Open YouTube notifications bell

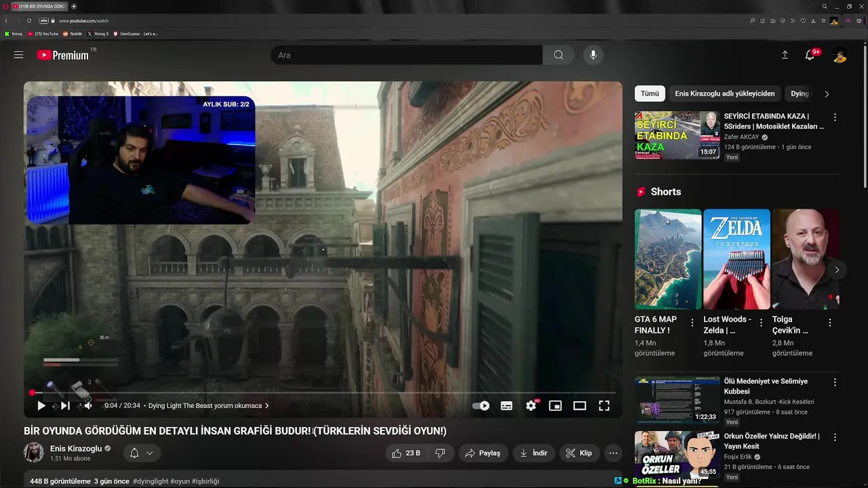(x=810, y=55)
